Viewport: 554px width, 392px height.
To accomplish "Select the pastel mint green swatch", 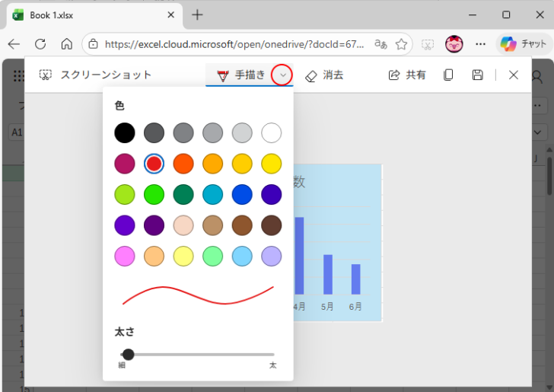I will pyautogui.click(x=213, y=256).
